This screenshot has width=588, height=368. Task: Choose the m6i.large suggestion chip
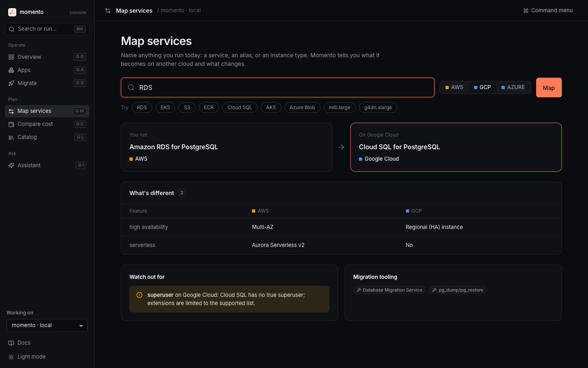pos(340,108)
